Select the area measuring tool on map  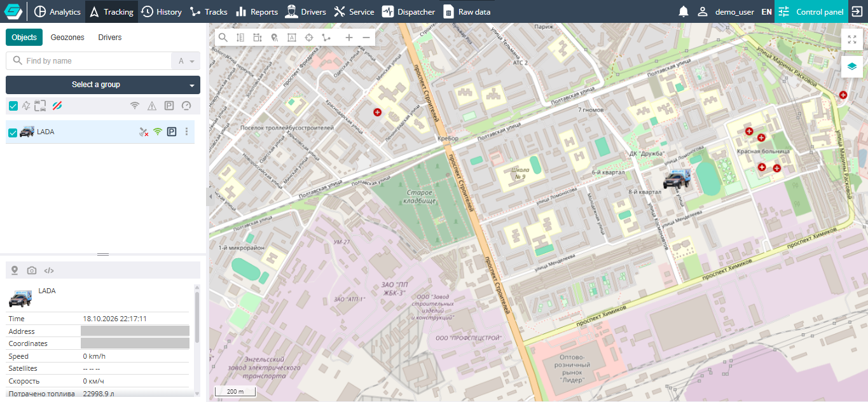coord(258,38)
